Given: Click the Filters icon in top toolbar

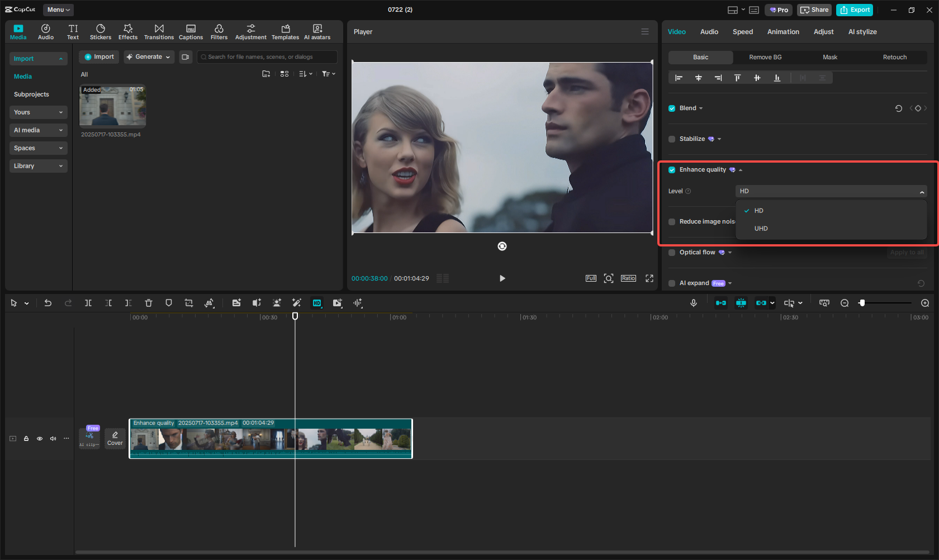Looking at the screenshot, I should (219, 31).
